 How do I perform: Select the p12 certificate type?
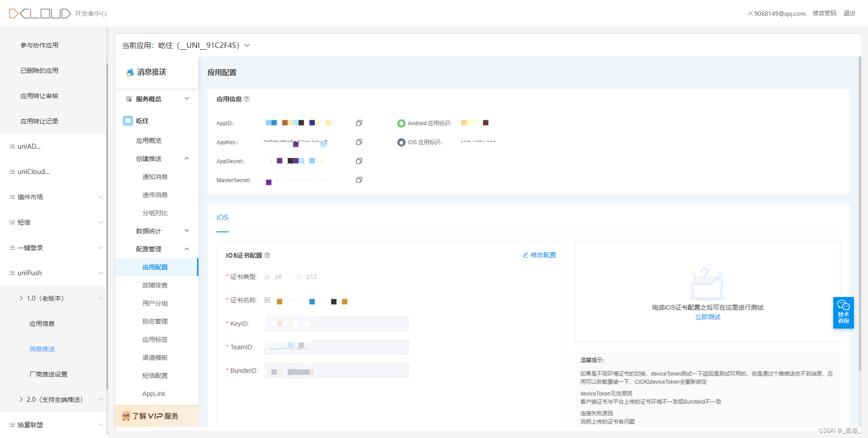(x=299, y=277)
